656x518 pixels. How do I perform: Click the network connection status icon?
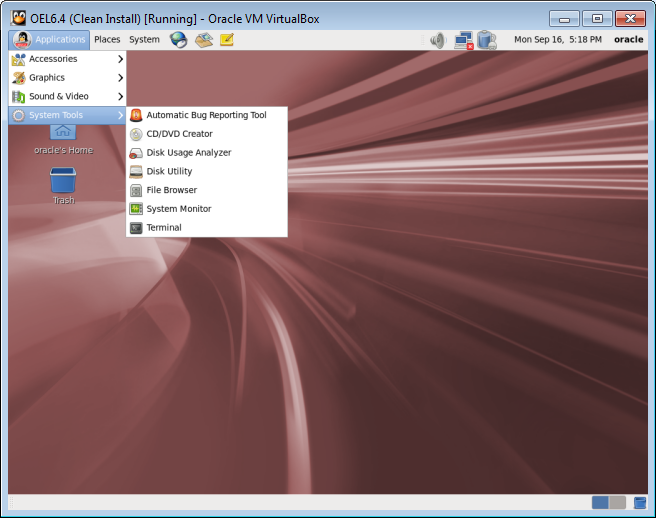[464, 40]
